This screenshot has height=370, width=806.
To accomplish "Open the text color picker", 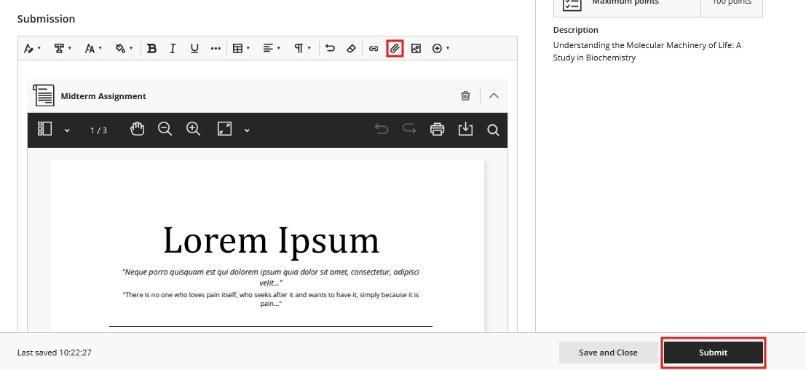I will pyautogui.click(x=124, y=49).
